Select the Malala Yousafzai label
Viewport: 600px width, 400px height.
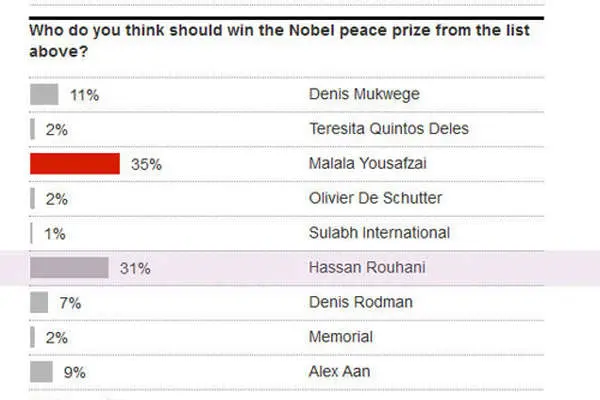(x=367, y=164)
